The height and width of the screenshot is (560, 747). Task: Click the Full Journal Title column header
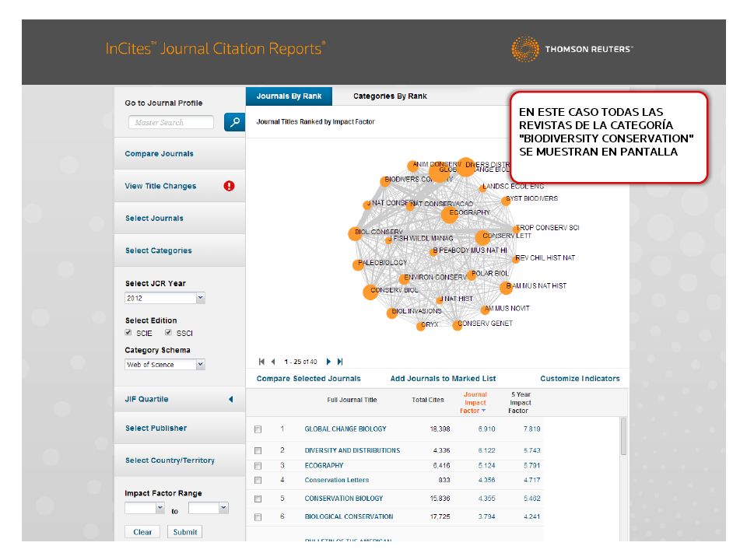tap(352, 400)
